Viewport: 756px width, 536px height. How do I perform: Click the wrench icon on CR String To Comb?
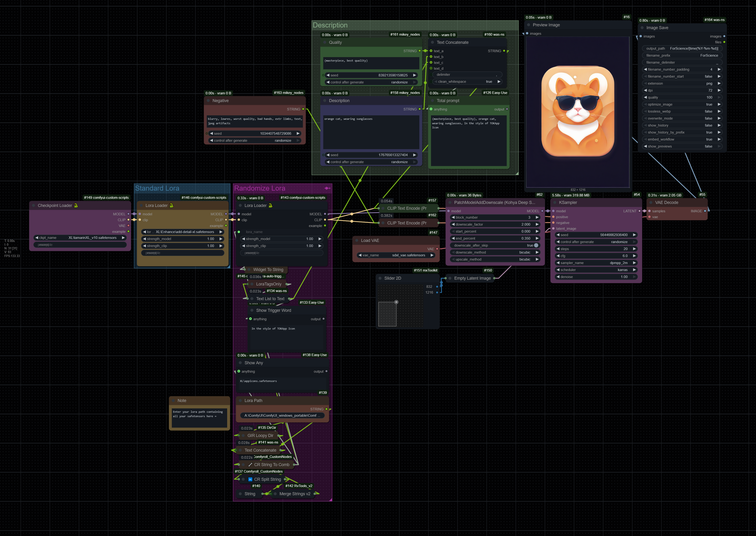click(x=250, y=464)
